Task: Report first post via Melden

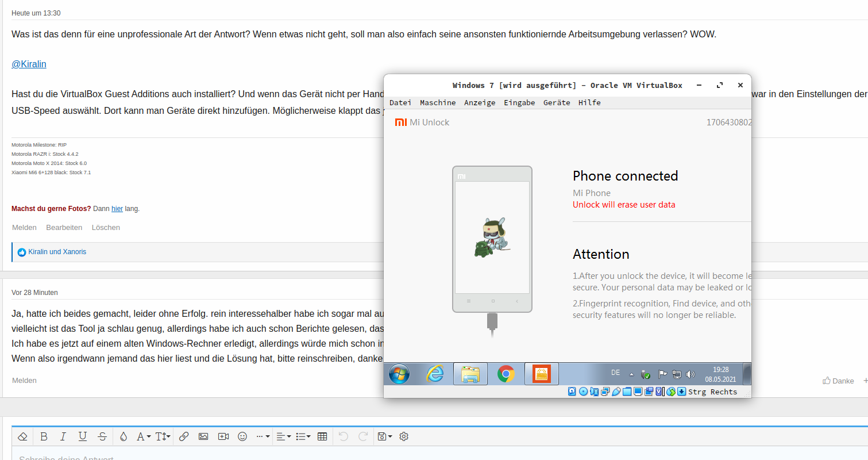Action: tap(24, 228)
